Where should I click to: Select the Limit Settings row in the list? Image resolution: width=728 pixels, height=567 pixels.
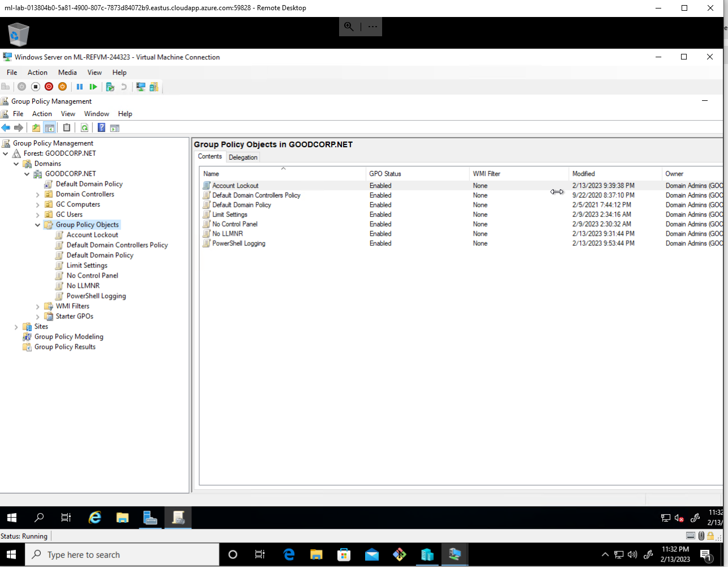point(461,215)
